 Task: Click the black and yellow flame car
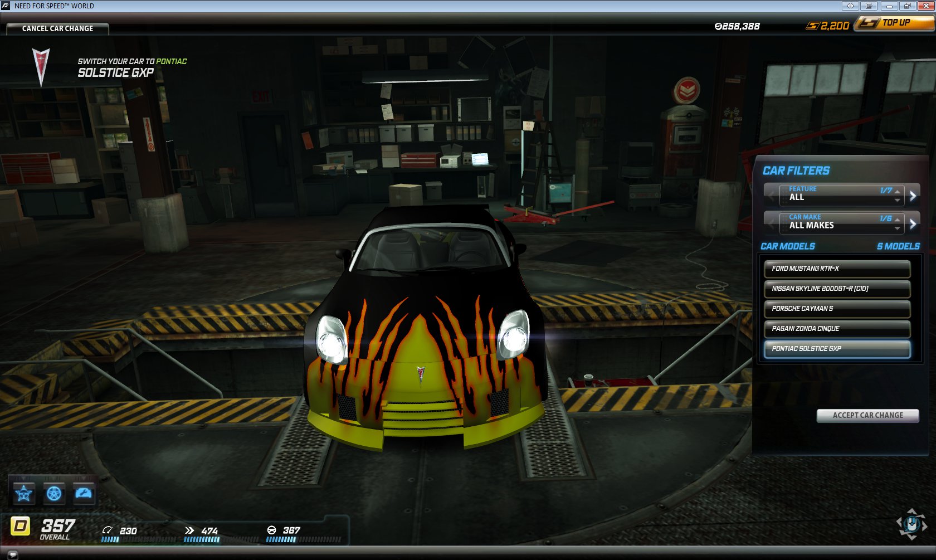click(x=426, y=328)
